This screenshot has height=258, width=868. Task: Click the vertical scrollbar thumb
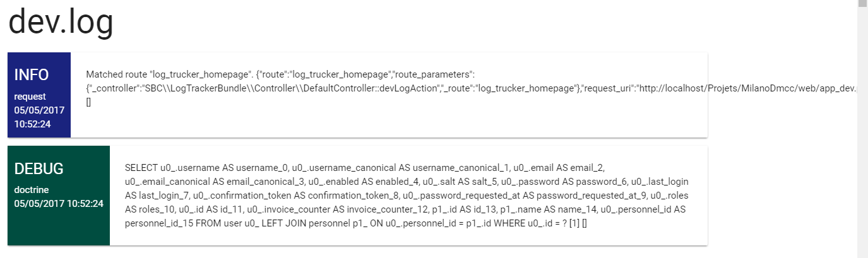[862, 3]
